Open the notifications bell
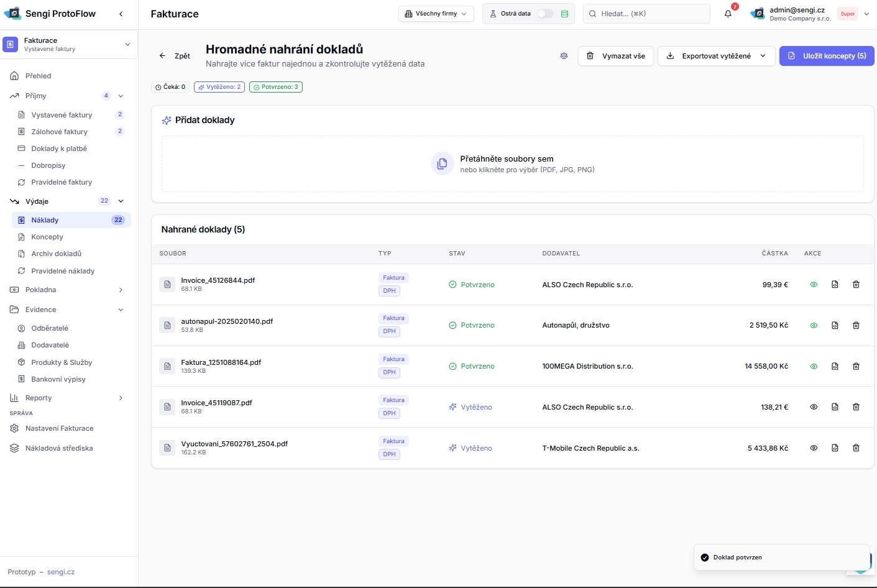 pyautogui.click(x=728, y=14)
